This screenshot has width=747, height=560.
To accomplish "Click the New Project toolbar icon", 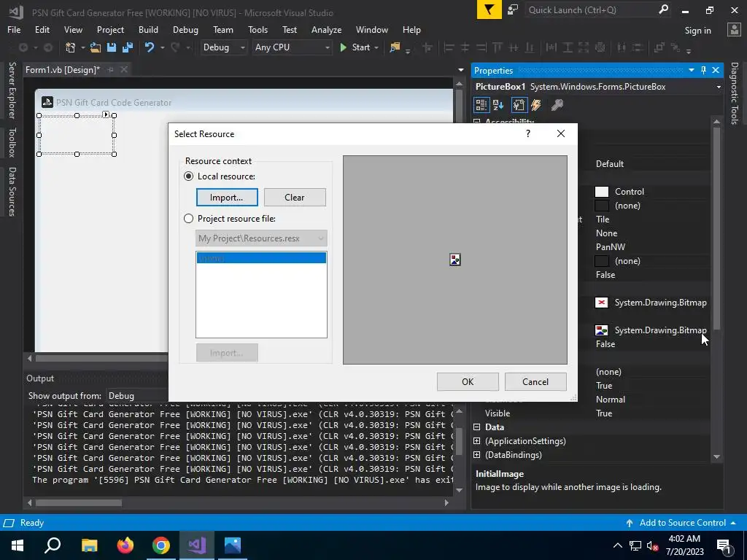I will (71, 47).
